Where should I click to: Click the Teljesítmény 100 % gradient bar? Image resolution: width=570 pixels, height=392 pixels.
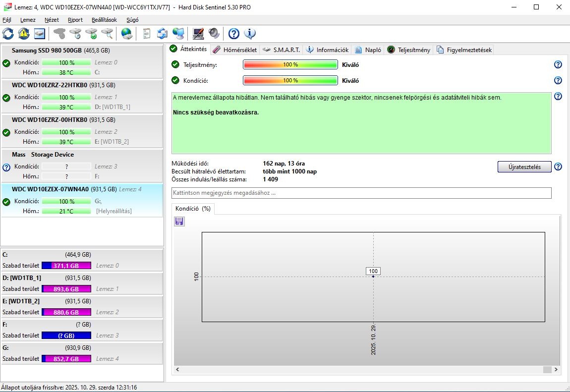click(290, 64)
